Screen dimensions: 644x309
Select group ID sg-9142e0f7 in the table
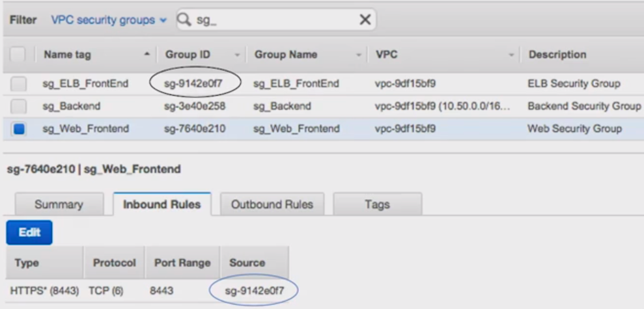193,84
